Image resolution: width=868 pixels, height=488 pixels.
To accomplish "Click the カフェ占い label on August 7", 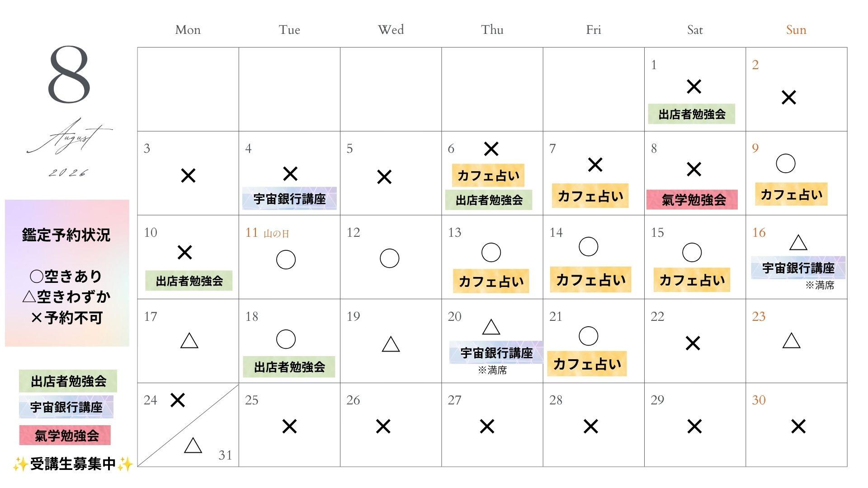I will click(590, 196).
